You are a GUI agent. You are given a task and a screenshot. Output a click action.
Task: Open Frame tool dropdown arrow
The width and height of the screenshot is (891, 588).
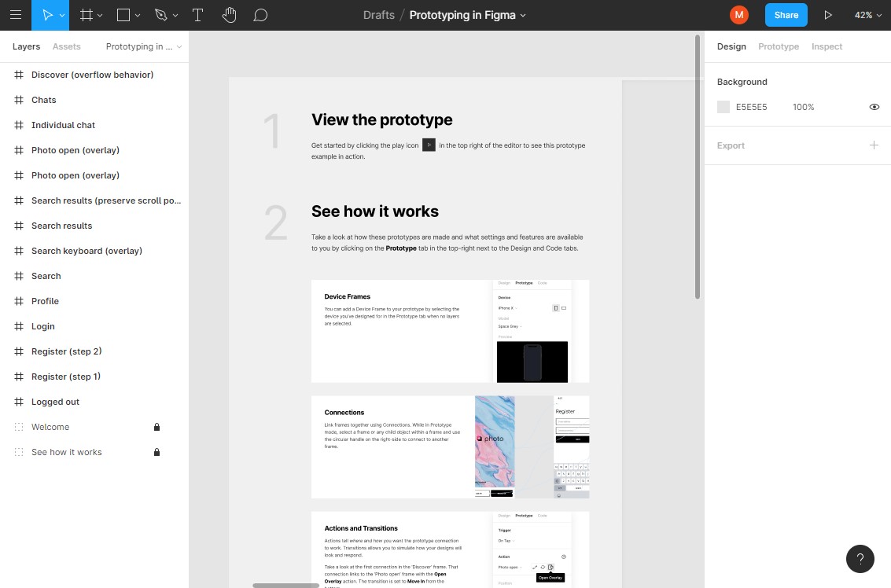[x=100, y=16]
